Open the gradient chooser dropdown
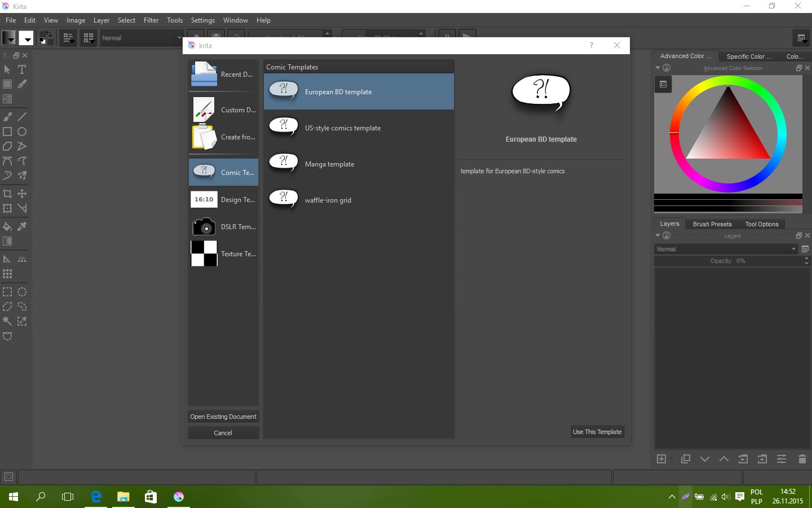This screenshot has height=508, width=812. click(9, 38)
